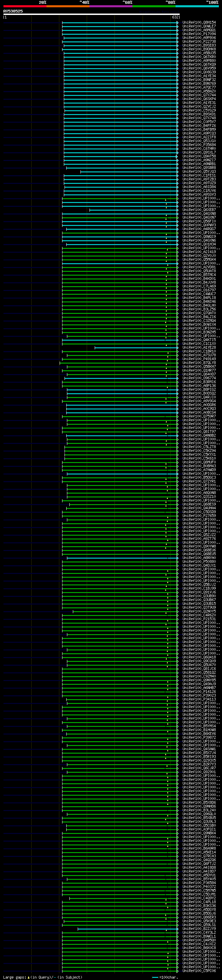
Task: Open the UniRef100_Q4KTI5 hit label
Action: (x=199, y=340)
